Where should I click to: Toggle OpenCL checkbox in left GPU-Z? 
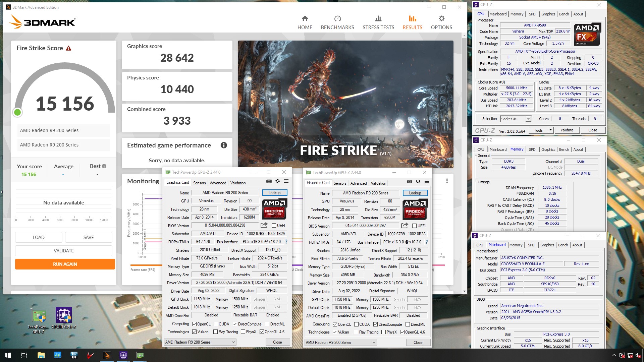coord(194,324)
